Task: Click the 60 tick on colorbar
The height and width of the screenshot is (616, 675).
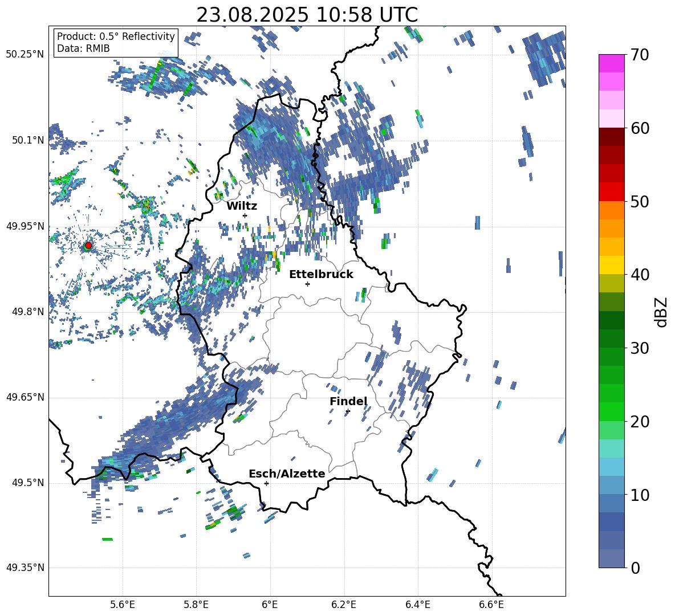Action: point(639,128)
